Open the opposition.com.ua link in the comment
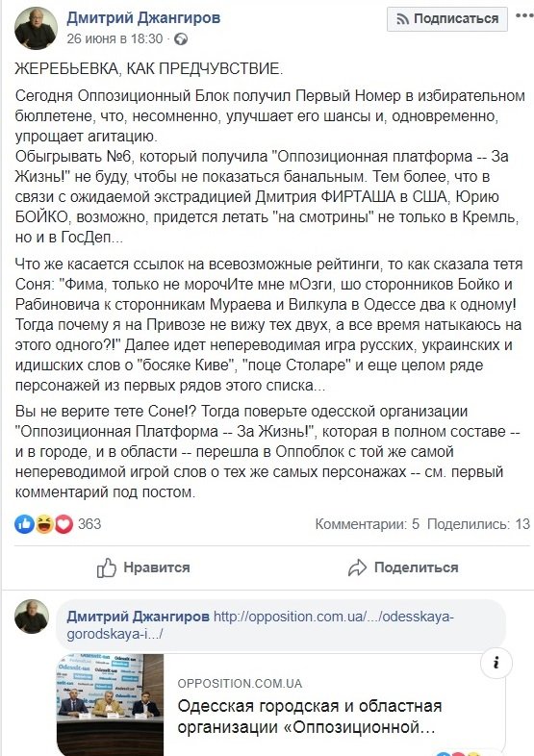The image size is (534, 756). coord(261,625)
